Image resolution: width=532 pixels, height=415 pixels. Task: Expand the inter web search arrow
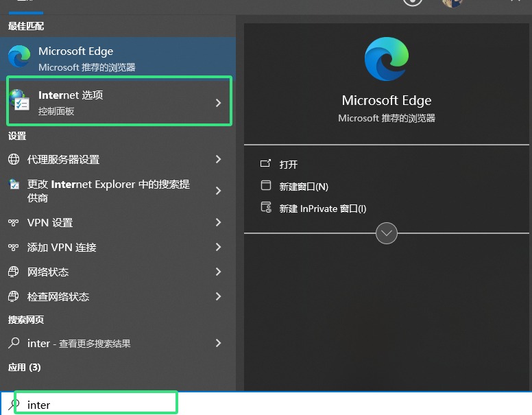tap(218, 343)
